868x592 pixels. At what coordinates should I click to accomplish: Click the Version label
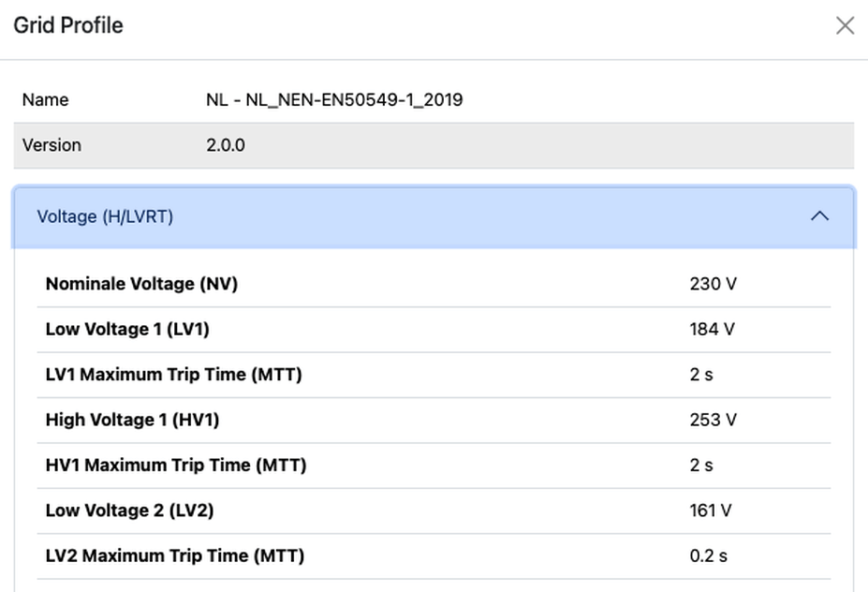tap(51, 145)
